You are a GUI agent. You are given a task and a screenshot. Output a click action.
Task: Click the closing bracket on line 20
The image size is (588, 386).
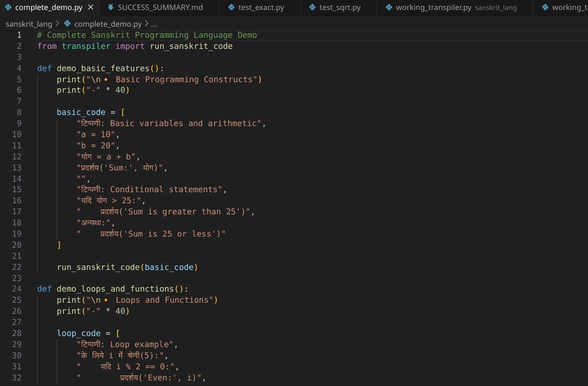(59, 245)
